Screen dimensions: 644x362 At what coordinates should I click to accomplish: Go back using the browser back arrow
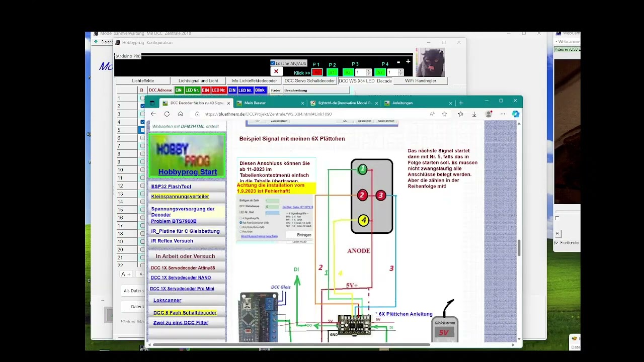pos(153,114)
